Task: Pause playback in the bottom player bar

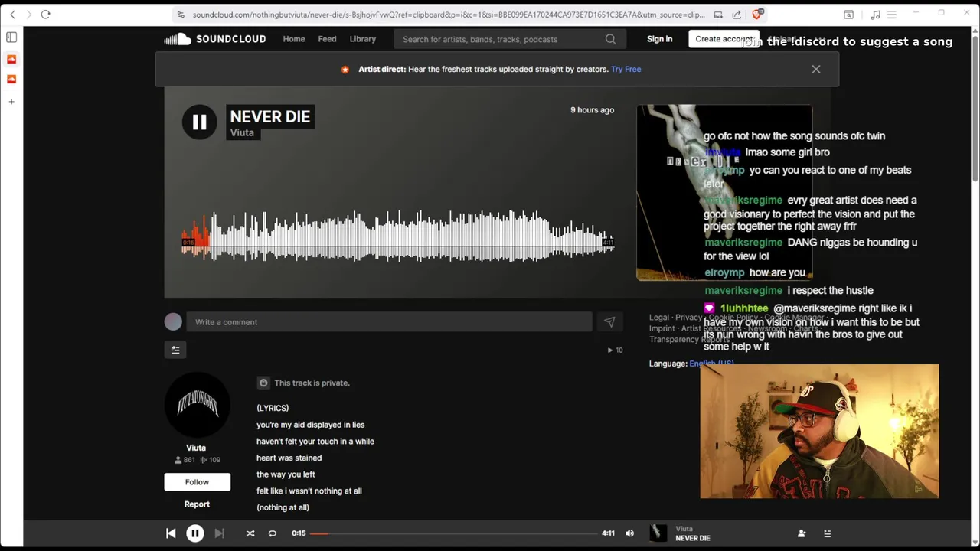Action: 195,533
